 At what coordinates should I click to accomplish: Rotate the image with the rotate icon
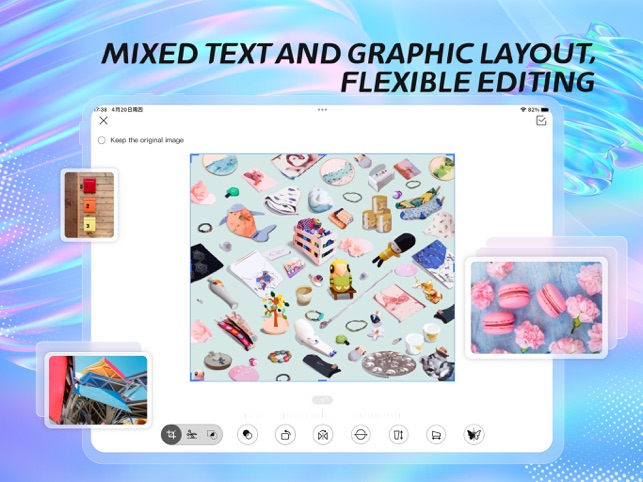tap(285, 434)
